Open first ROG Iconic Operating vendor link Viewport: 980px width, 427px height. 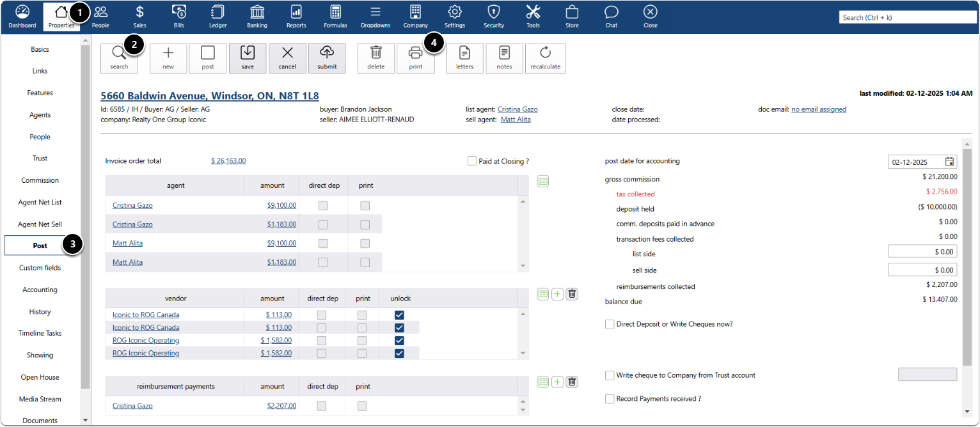coord(146,341)
